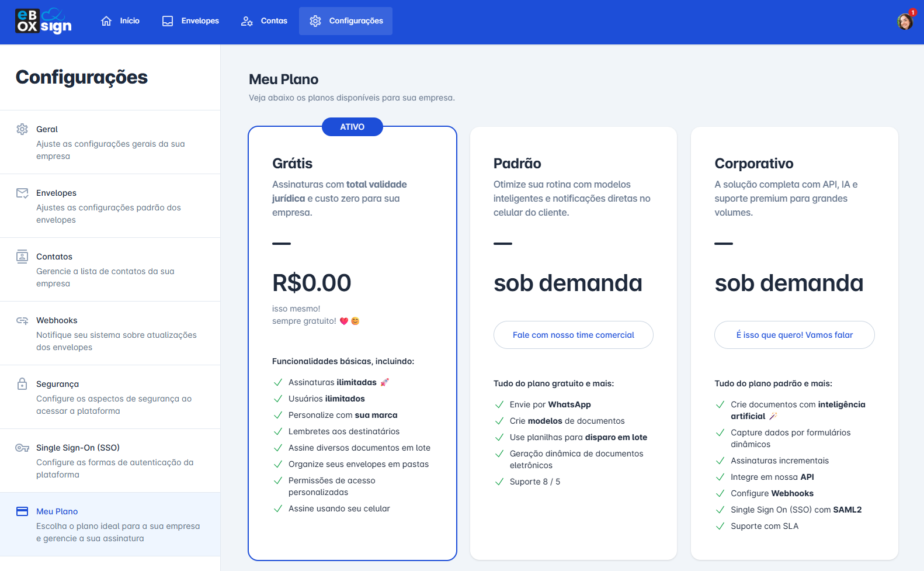Click 'Single Sign On (SSO) com SAML2'
The width and height of the screenshot is (924, 571).
(x=796, y=510)
